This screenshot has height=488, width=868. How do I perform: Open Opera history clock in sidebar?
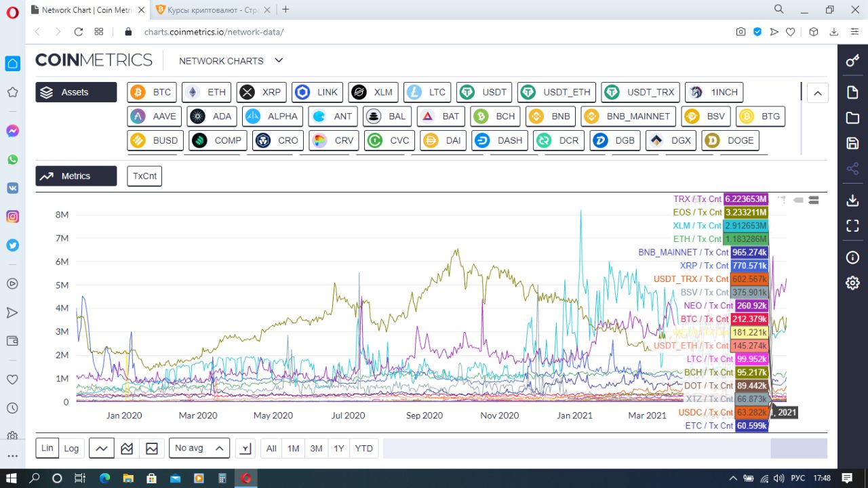[12, 409]
